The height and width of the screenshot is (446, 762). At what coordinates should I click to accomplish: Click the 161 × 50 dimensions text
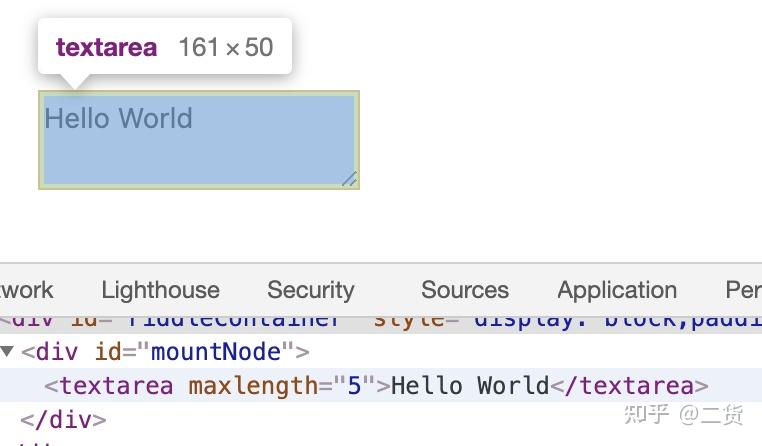pyautogui.click(x=225, y=47)
